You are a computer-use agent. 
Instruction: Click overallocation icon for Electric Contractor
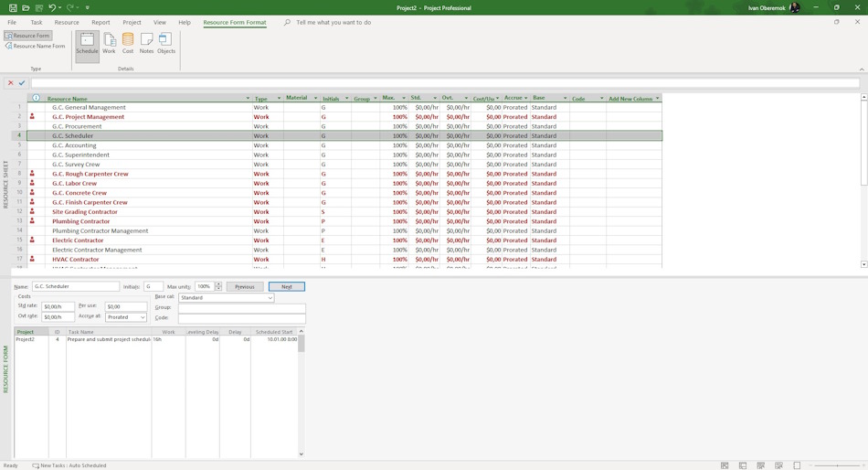click(x=32, y=240)
